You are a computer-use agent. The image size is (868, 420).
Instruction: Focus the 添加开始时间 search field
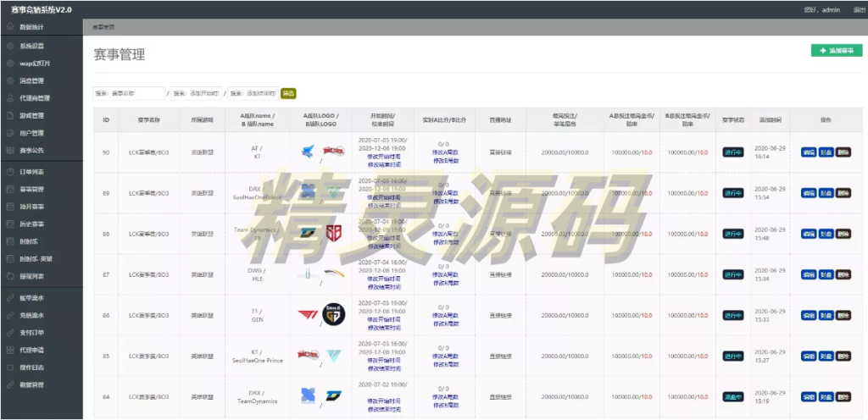[196, 93]
